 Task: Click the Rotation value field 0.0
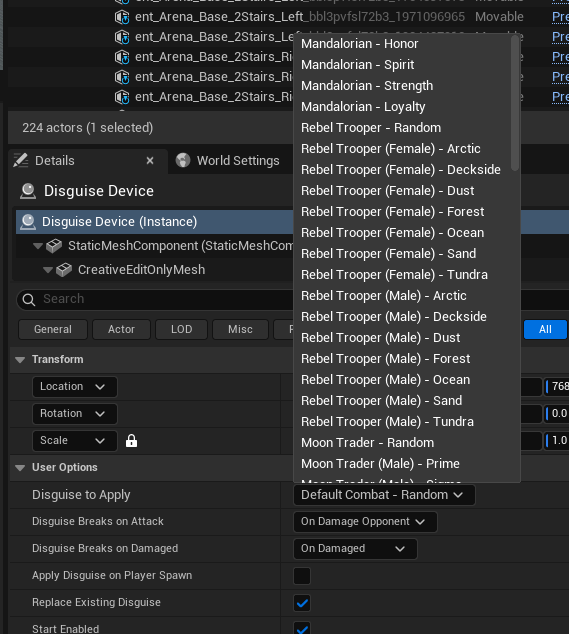point(556,414)
